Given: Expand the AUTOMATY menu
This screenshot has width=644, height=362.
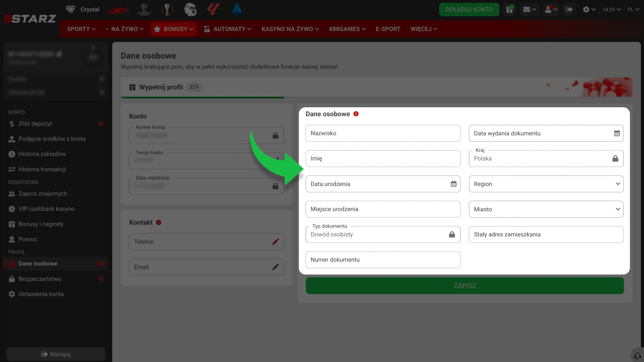Looking at the screenshot, I should [228, 29].
